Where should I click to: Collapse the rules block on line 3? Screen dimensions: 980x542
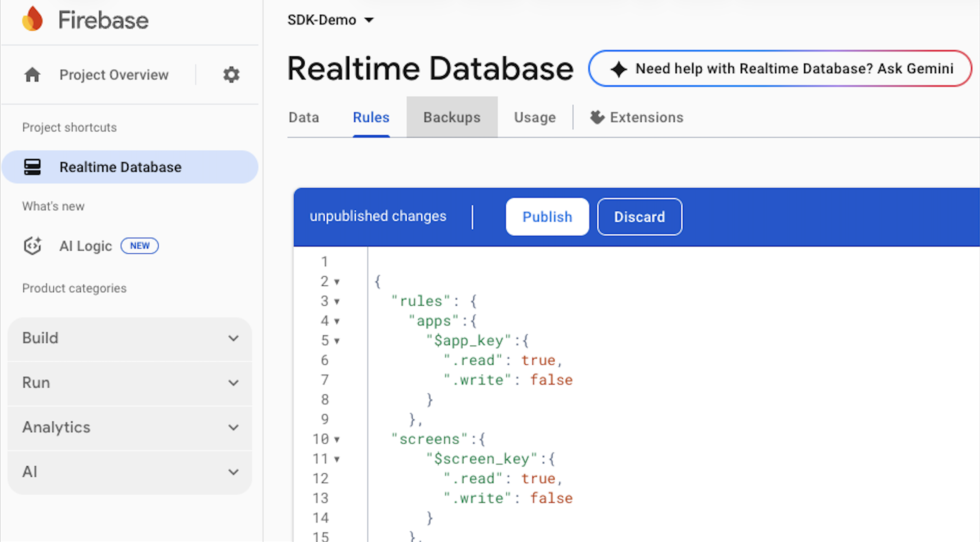coord(337,301)
